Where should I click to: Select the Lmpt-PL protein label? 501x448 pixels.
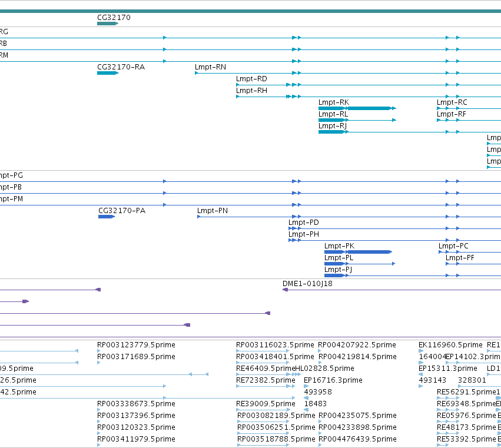339,258
